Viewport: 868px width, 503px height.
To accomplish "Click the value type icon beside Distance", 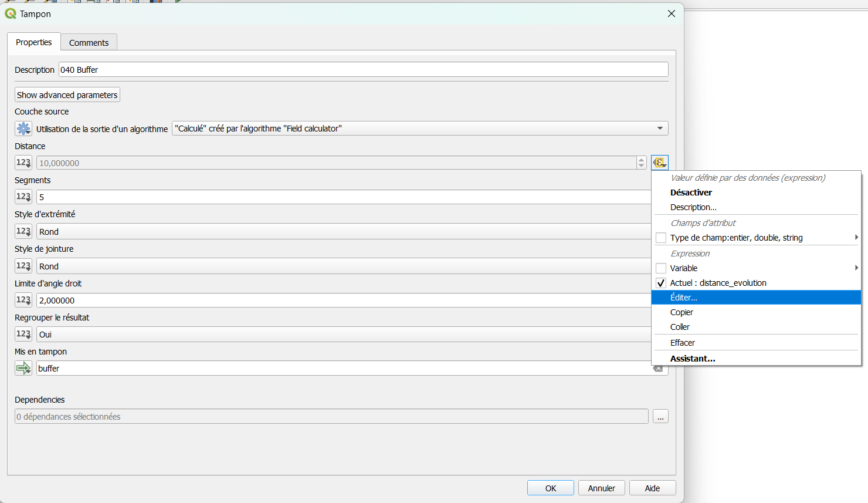I will pyautogui.click(x=23, y=163).
